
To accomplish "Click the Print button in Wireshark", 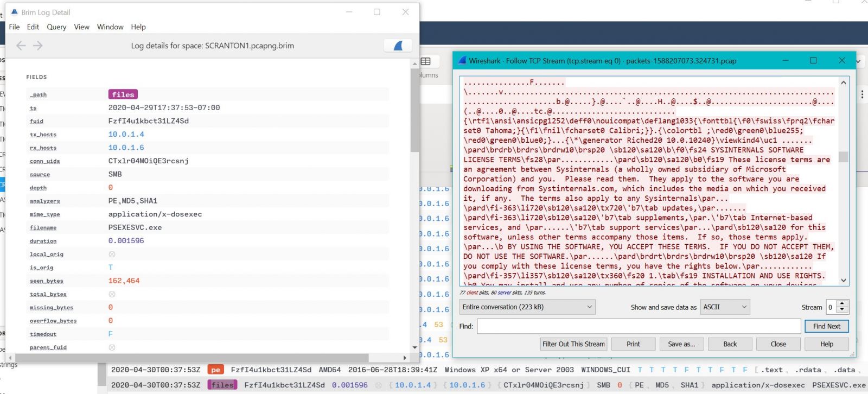I will click(x=633, y=344).
